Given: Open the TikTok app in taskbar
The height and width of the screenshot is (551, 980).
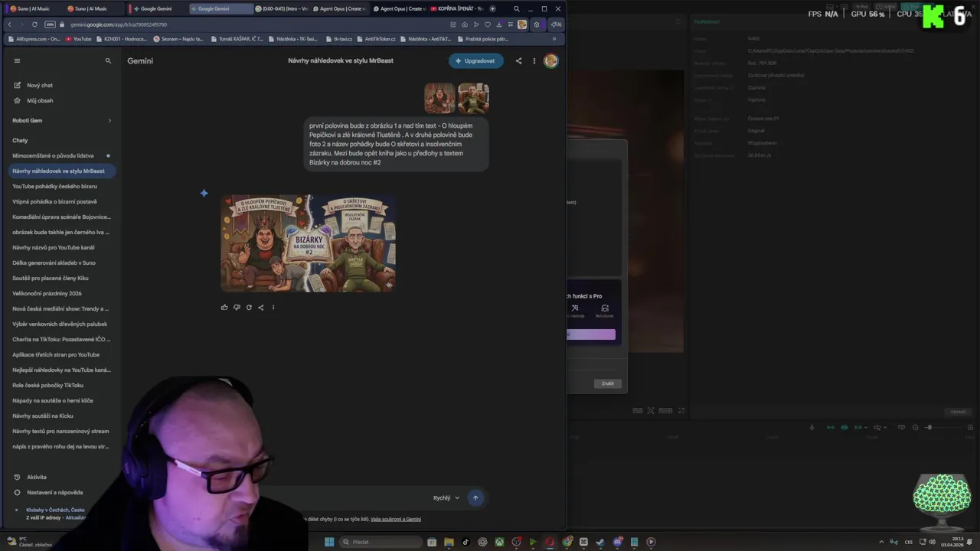Looking at the screenshot, I should pyautogui.click(x=465, y=542).
